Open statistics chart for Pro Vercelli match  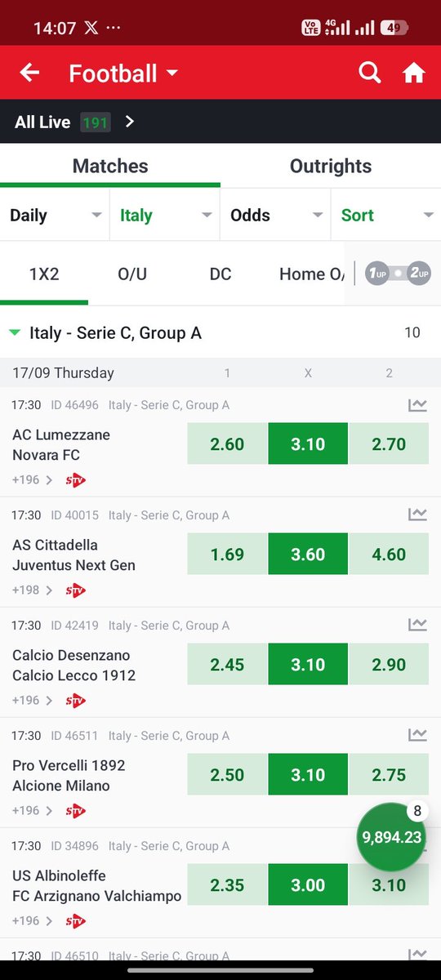pyautogui.click(x=417, y=736)
